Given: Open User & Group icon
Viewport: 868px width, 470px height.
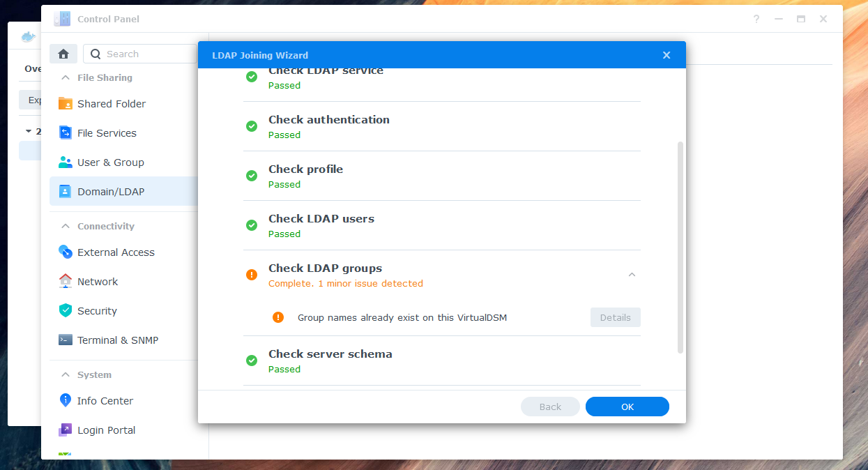Looking at the screenshot, I should [x=66, y=162].
